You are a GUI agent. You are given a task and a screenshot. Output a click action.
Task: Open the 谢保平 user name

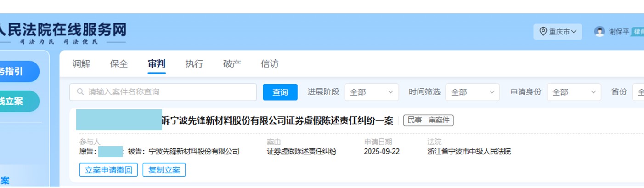pos(619,32)
